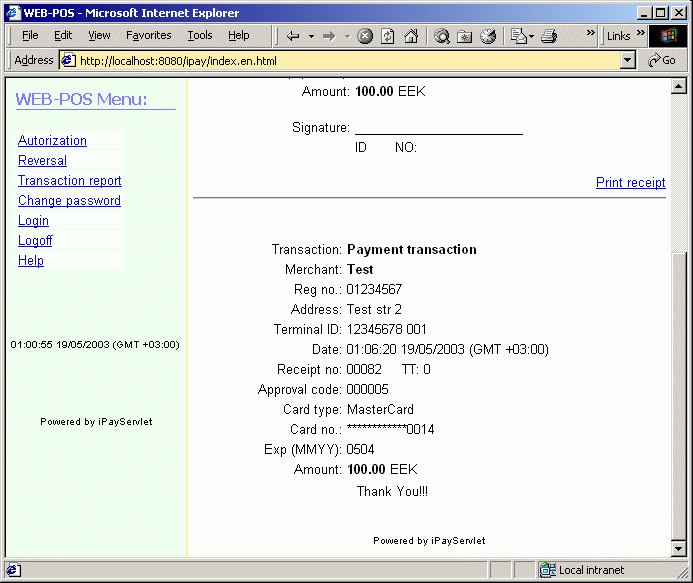This screenshot has width=693, height=583.
Task: Click the scrollbar down arrow
Action: (x=678, y=549)
